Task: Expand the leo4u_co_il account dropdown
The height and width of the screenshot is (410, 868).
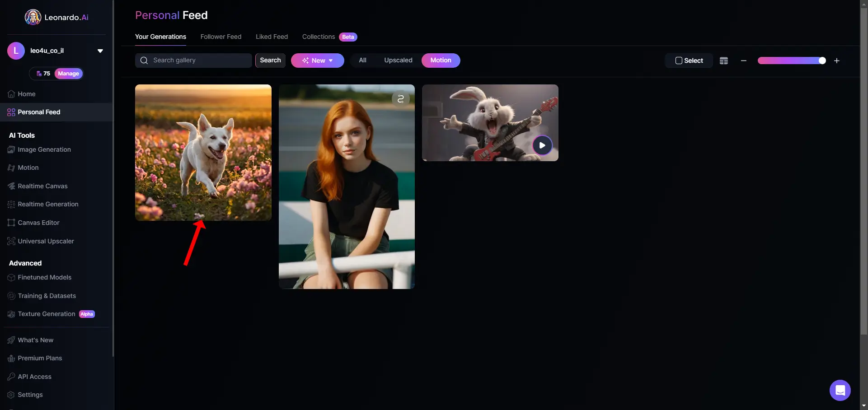Action: (x=100, y=51)
